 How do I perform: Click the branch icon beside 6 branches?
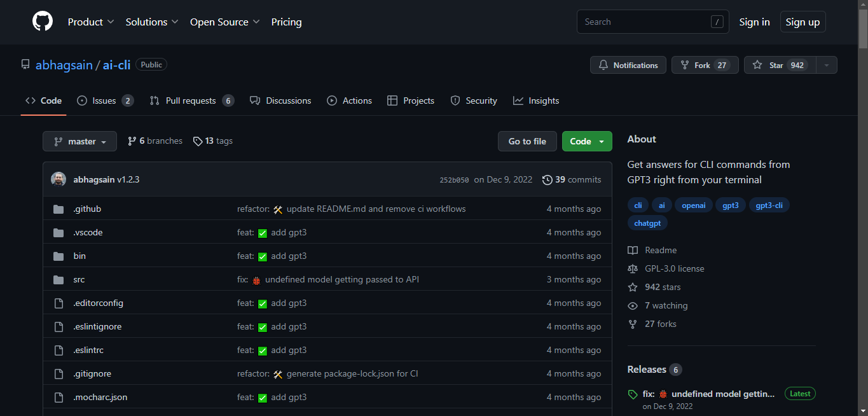[132, 141]
